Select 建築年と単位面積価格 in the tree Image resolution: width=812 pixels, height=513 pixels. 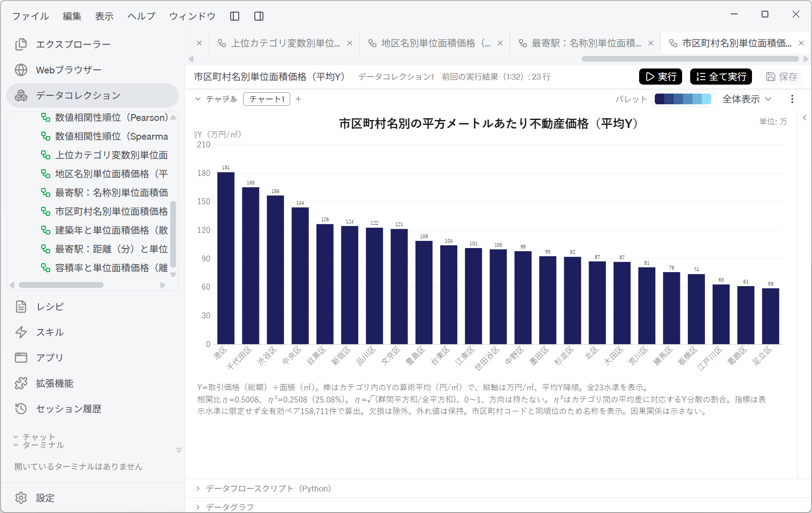105,230
